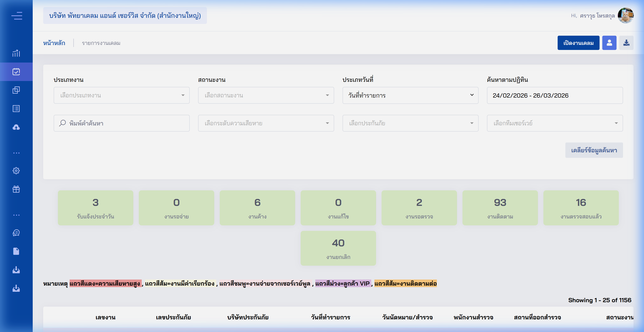Expand the เลือกสถานะงาน dropdown

click(x=266, y=95)
